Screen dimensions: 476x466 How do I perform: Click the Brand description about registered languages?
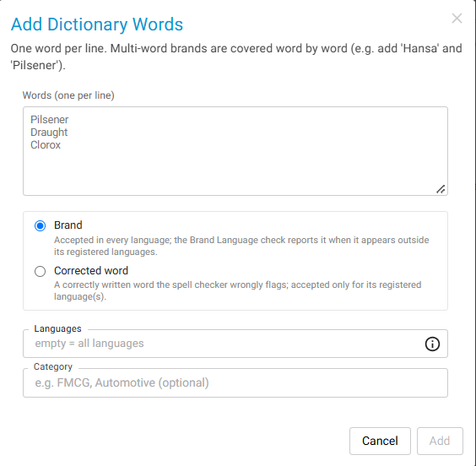[x=241, y=246]
